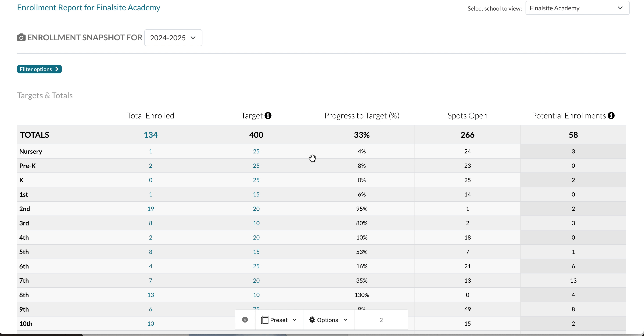
Task: Expand the Options dropdown chevron
Action: [x=346, y=320]
